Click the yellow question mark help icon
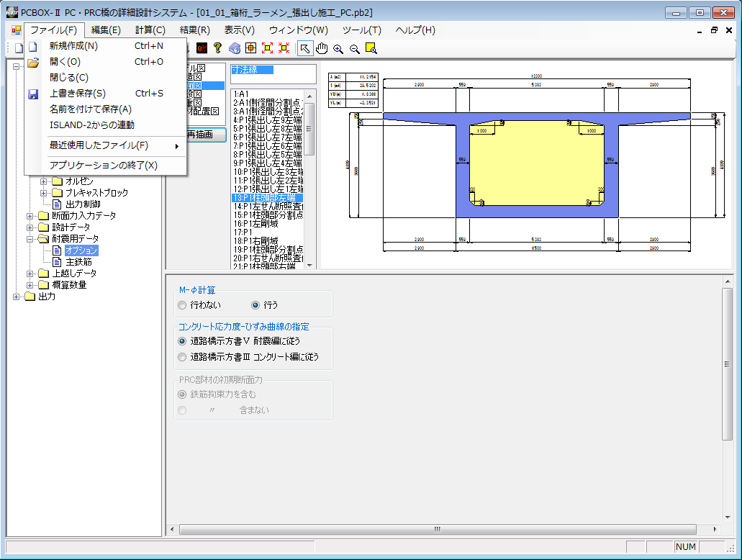The width and height of the screenshot is (742, 560). (217, 48)
